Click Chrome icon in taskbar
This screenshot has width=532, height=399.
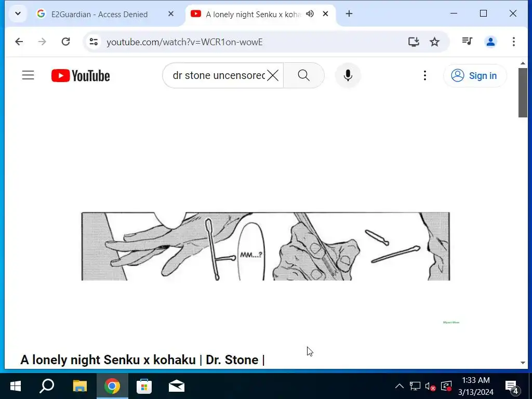[112, 386]
